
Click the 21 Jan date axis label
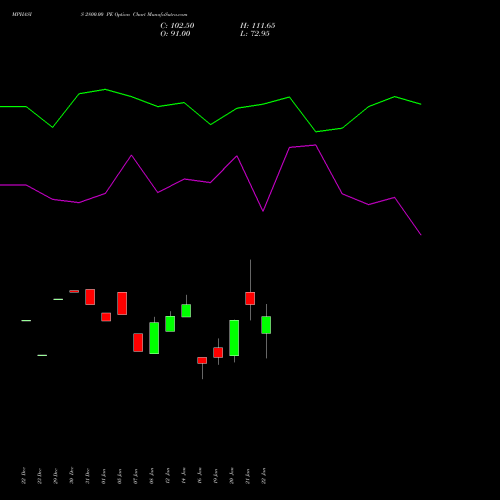[247, 476]
